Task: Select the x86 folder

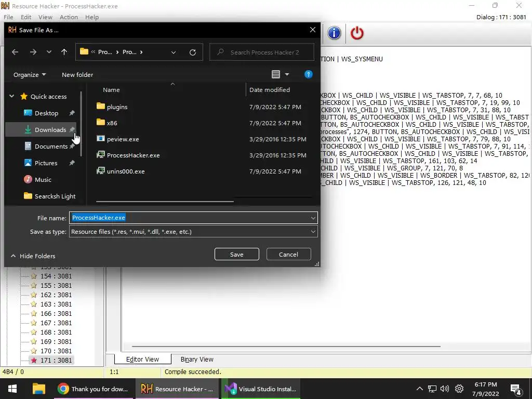Action: (112, 123)
